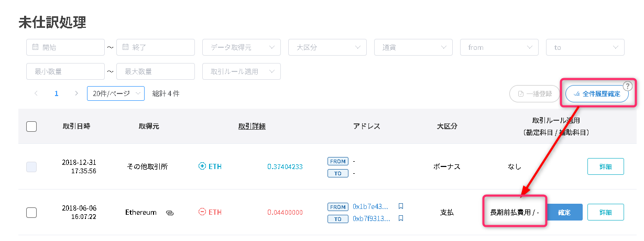This screenshot has height=241, width=644.
Task: Expand the 通貨 currency dropdown
Action: coord(413,47)
